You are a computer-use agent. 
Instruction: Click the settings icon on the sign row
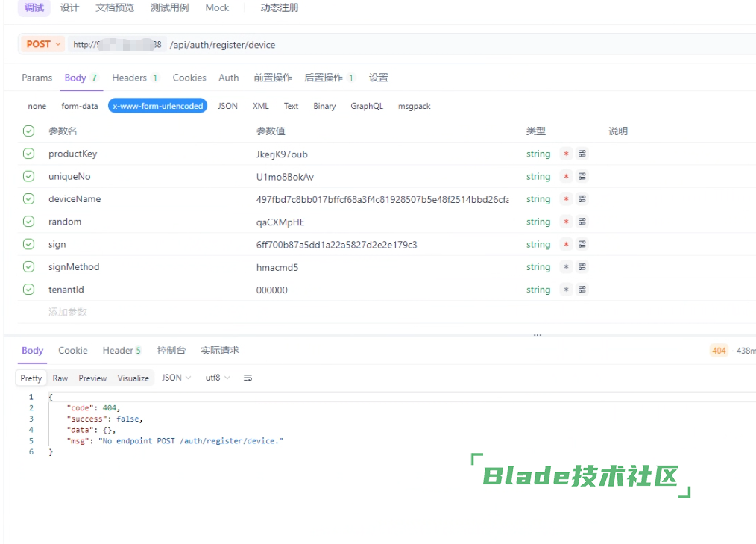pos(582,245)
